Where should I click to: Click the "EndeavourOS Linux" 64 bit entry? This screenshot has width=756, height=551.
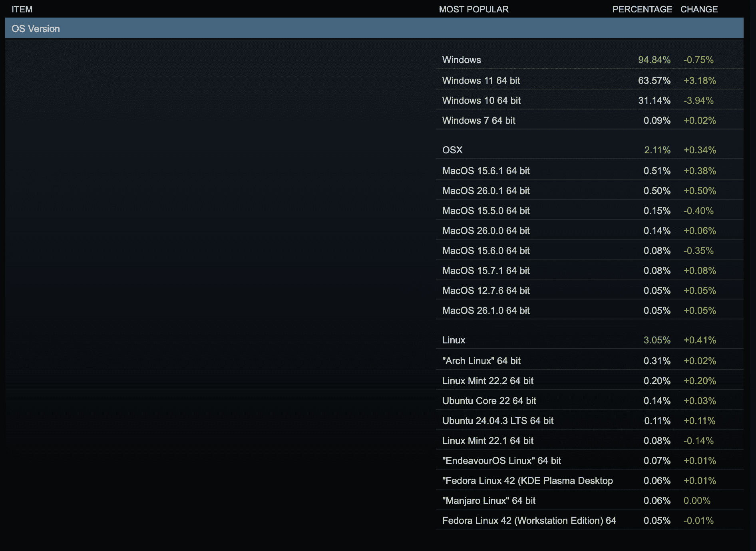pyautogui.click(x=501, y=461)
